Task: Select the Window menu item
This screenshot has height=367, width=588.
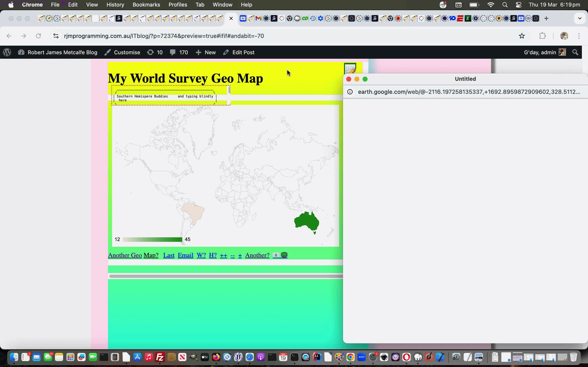Action: (x=222, y=5)
